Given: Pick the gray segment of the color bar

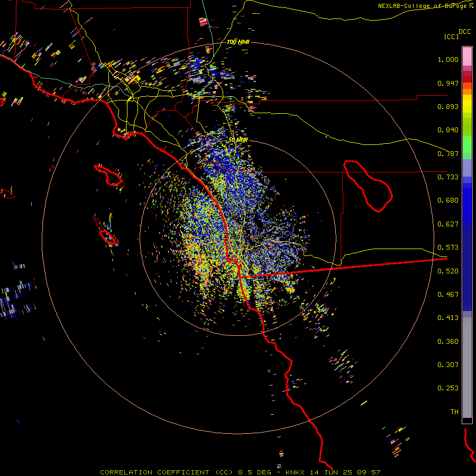Looking at the screenshot, I should (x=467, y=368).
